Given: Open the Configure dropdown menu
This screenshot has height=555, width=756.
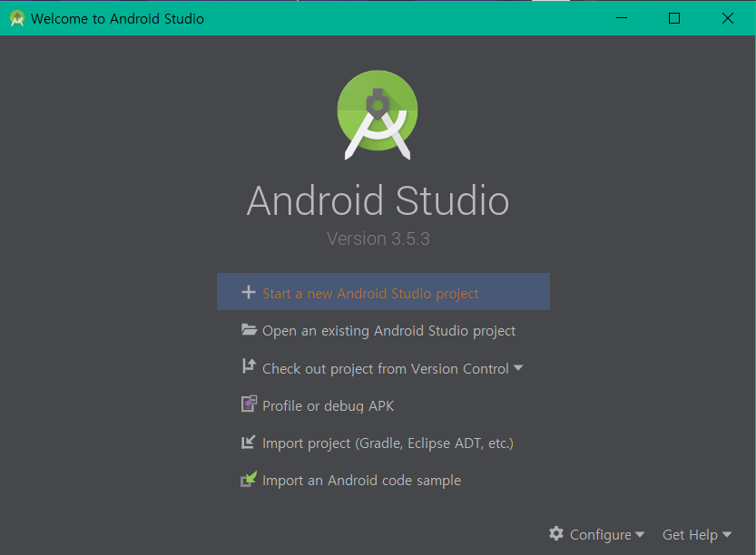Looking at the screenshot, I should click(606, 534).
